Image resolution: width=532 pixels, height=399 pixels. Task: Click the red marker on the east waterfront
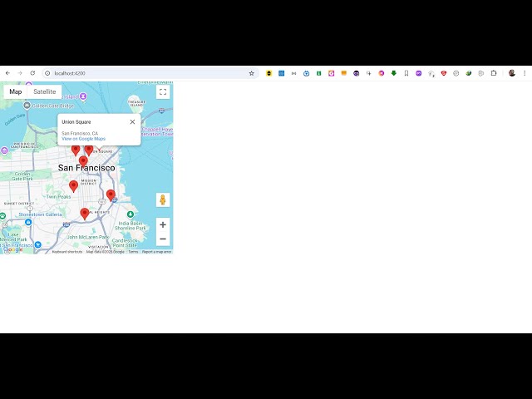[111, 195]
